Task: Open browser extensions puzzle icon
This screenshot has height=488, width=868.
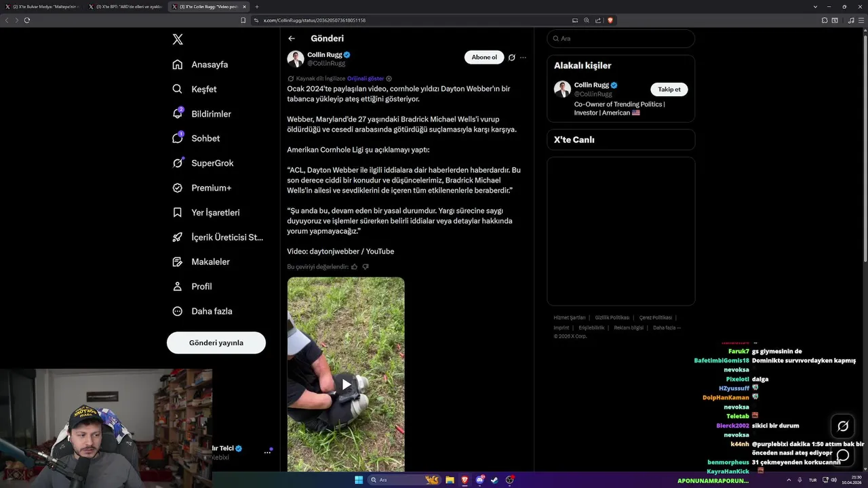Action: tap(825, 20)
